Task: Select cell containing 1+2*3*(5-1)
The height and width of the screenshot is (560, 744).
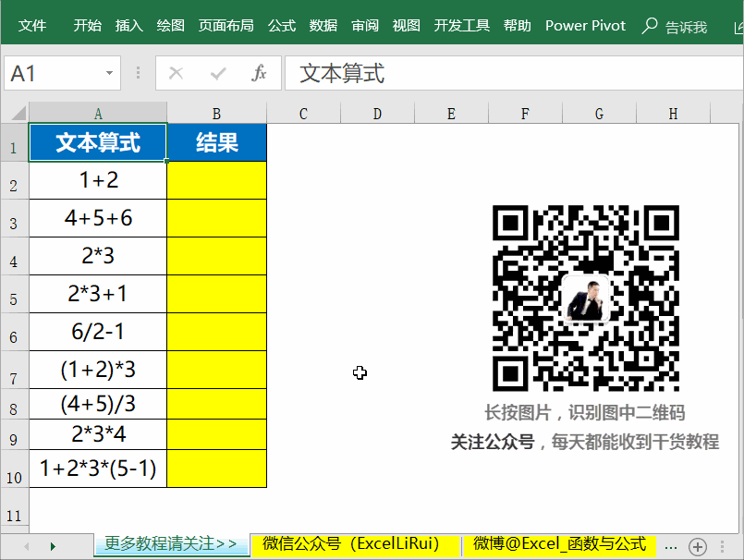Action: pyautogui.click(x=98, y=469)
